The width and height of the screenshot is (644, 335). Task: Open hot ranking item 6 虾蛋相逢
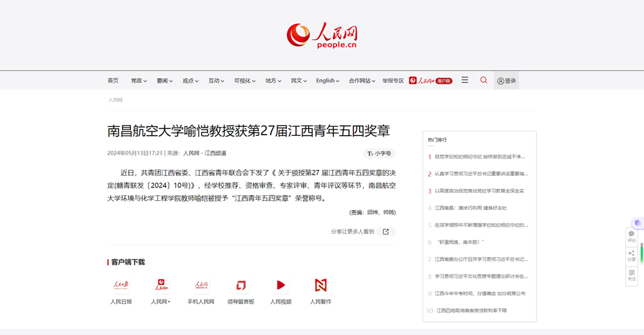[x=460, y=242]
